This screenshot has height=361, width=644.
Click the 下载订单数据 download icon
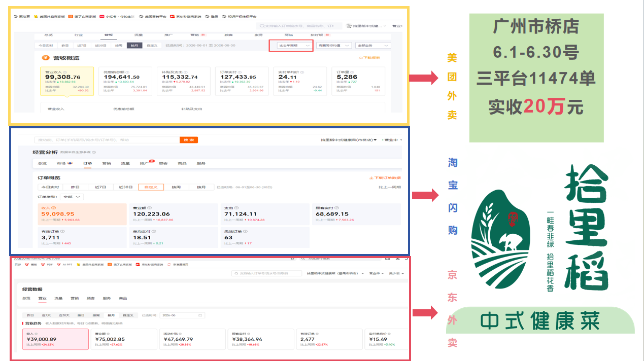click(371, 178)
